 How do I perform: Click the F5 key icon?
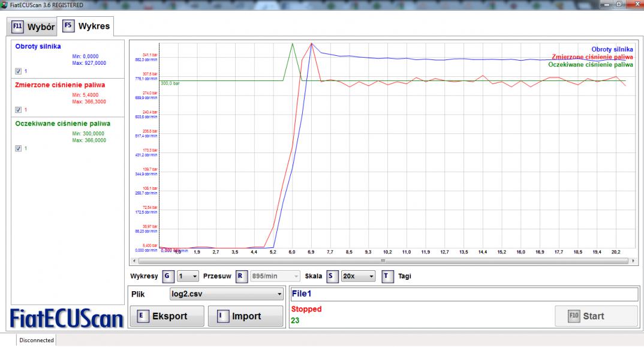click(x=68, y=25)
